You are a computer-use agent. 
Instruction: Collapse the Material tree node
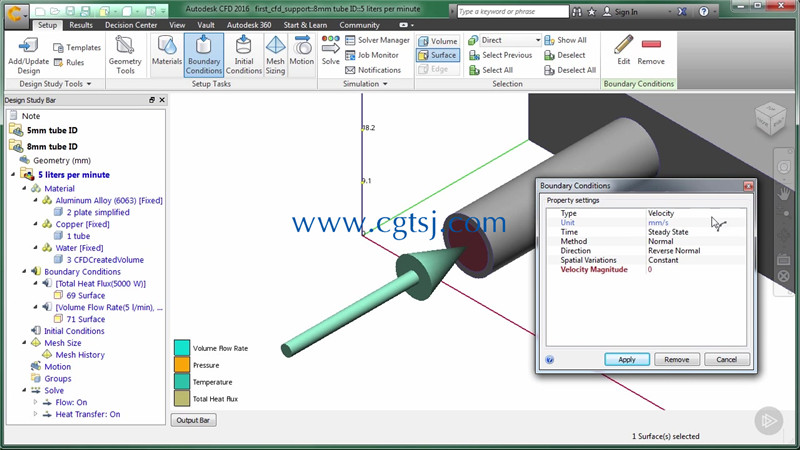(24, 188)
